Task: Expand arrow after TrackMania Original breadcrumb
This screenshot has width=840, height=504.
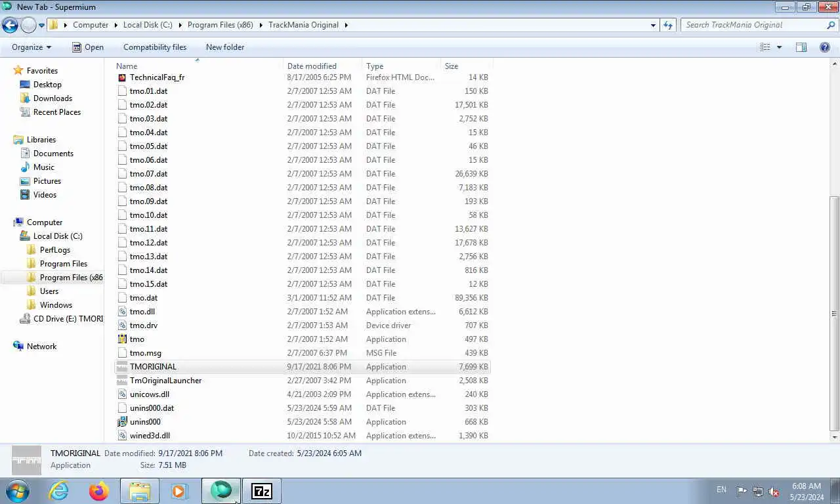Action: 346,25
